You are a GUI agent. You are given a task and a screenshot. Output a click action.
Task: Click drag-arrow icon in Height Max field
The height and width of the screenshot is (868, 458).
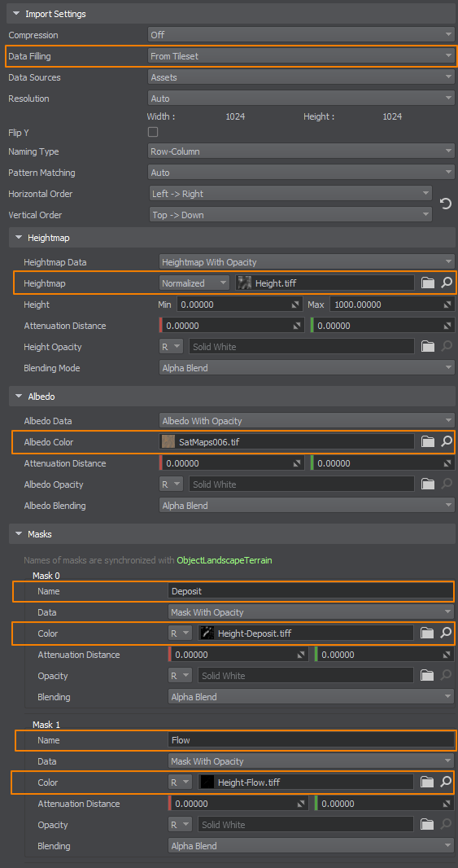point(447,305)
